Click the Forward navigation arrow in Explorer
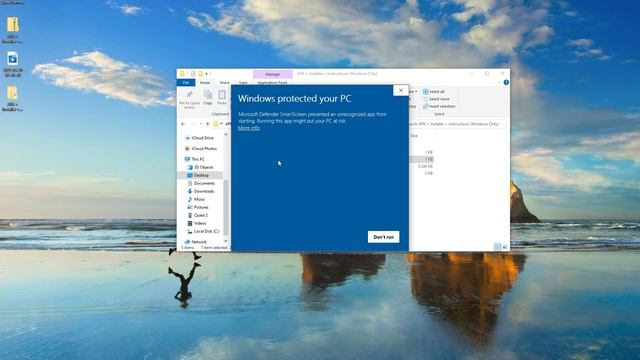 coord(193,124)
